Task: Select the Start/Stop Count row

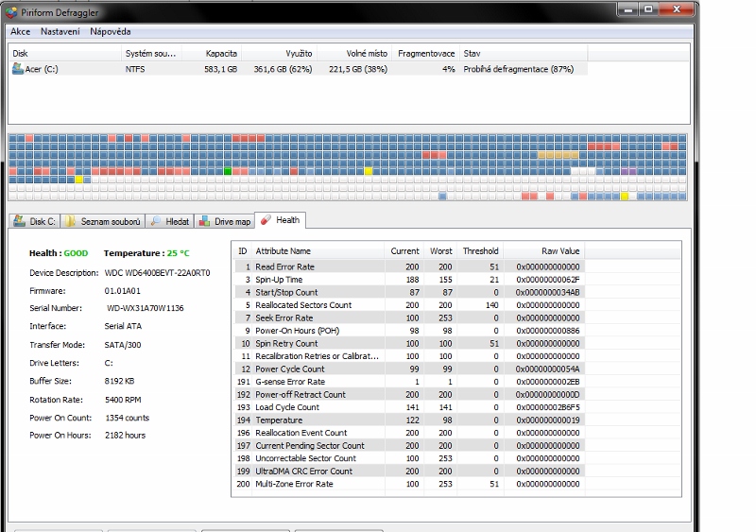Action: tap(409, 292)
